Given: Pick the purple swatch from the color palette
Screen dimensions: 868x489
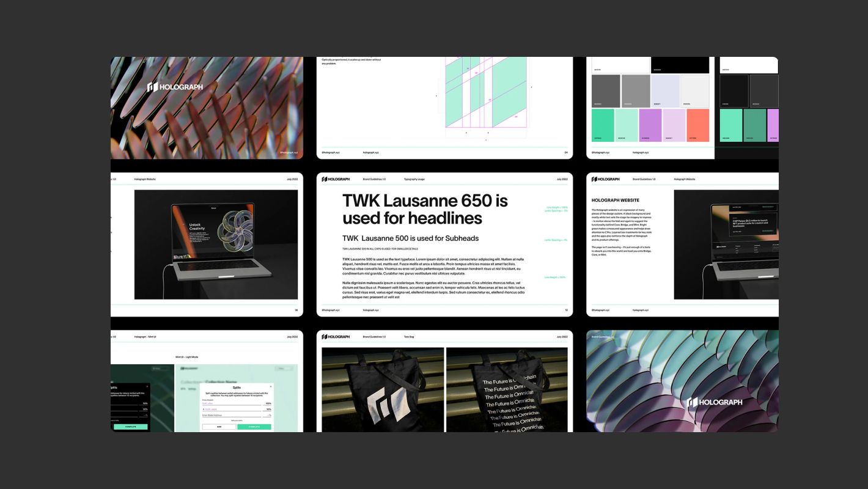Looking at the screenshot, I should tap(650, 125).
